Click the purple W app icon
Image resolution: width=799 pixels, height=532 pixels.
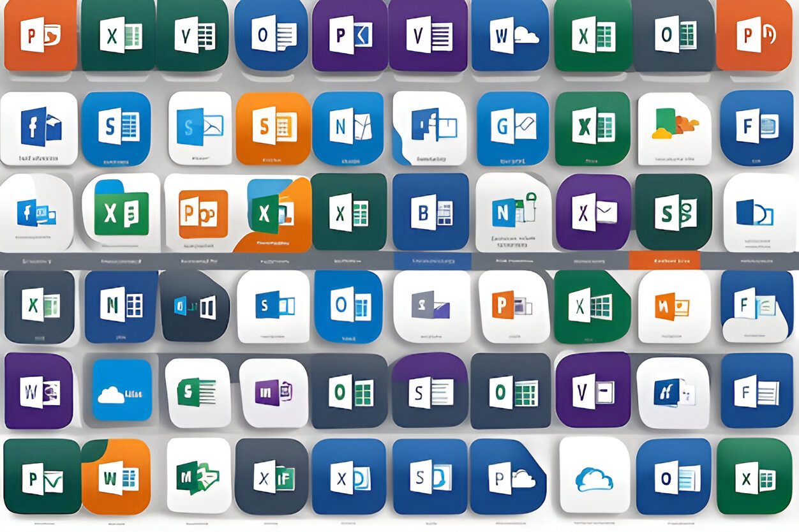39,390
